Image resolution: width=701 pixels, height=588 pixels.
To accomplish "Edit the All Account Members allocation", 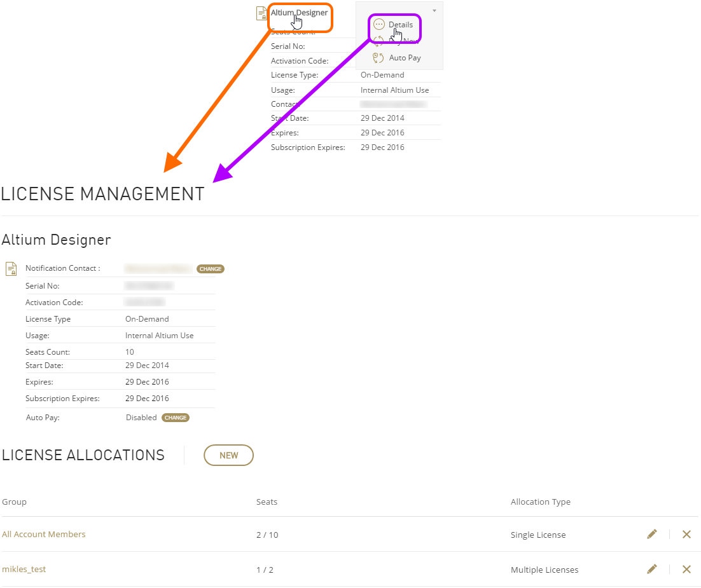I will coord(652,535).
